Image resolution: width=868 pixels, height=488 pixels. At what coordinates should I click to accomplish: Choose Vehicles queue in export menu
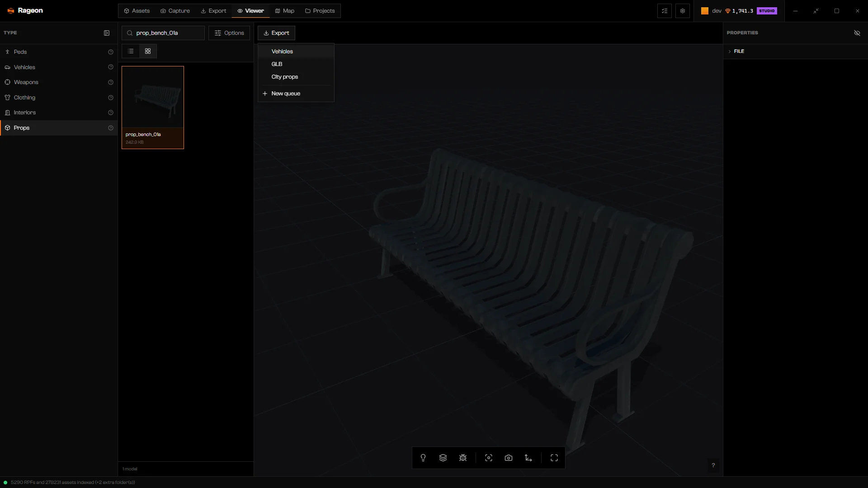coord(296,52)
